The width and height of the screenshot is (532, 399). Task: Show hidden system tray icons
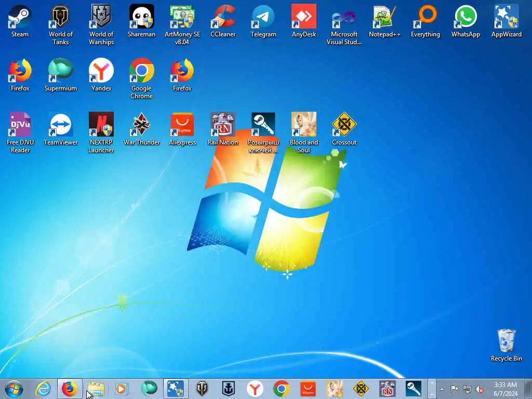(442, 390)
